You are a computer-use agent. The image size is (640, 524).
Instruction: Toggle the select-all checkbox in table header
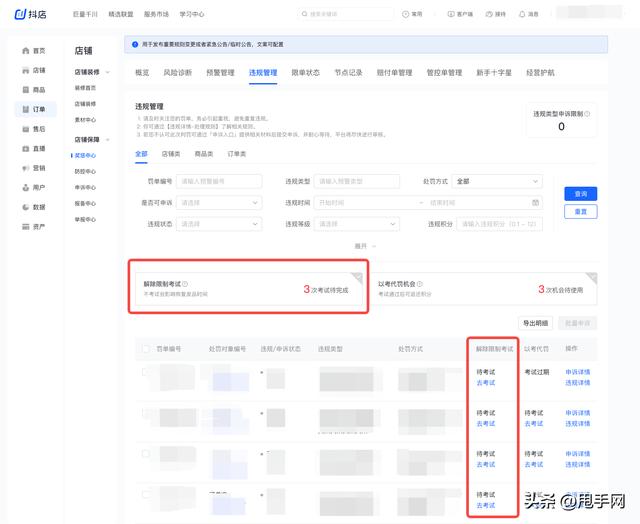tap(146, 349)
